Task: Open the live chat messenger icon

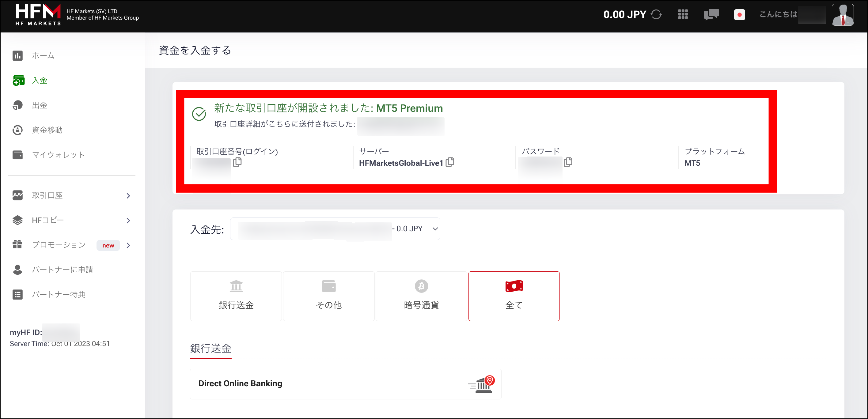Action: click(711, 14)
